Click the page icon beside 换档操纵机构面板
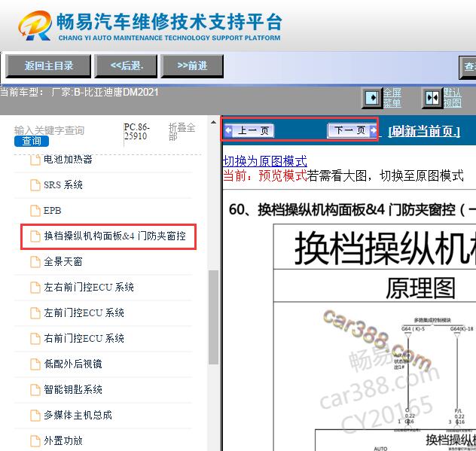This screenshot has height=451, width=476. [35, 236]
